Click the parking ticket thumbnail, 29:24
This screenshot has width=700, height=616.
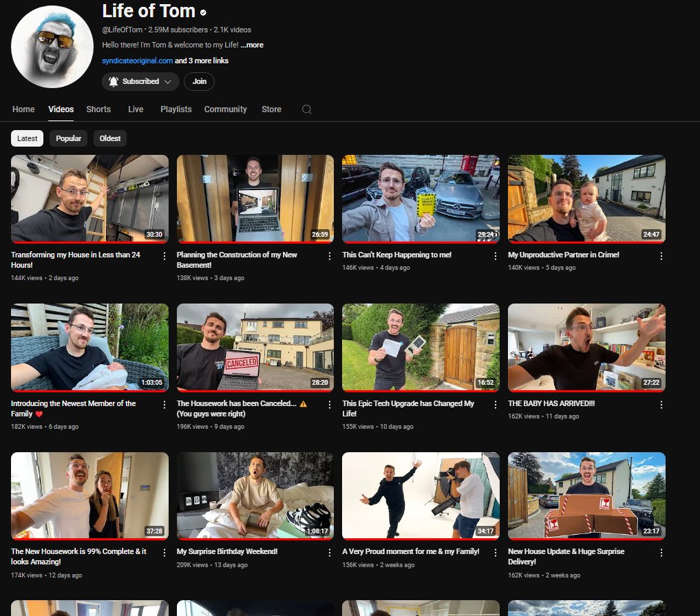421,199
